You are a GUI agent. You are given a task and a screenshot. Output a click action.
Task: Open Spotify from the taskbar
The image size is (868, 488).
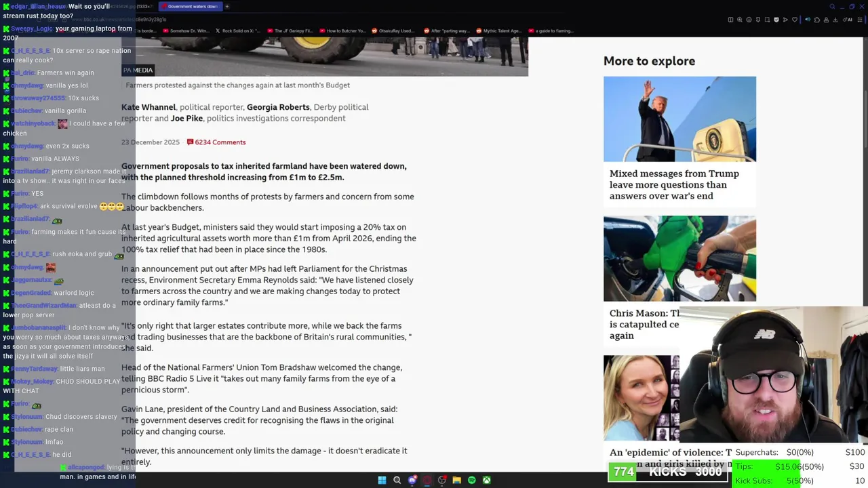click(472, 480)
